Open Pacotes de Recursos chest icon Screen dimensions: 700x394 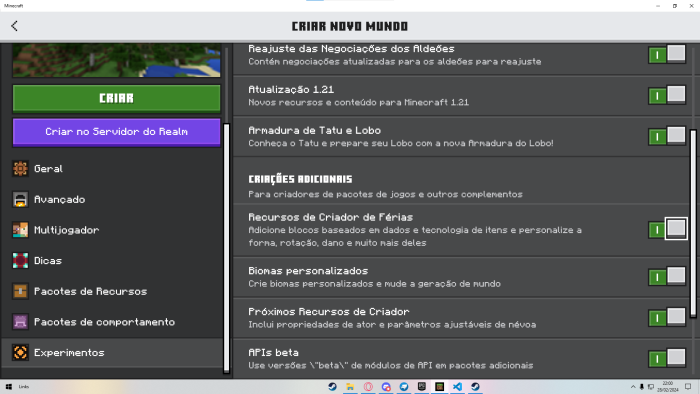pos(20,291)
